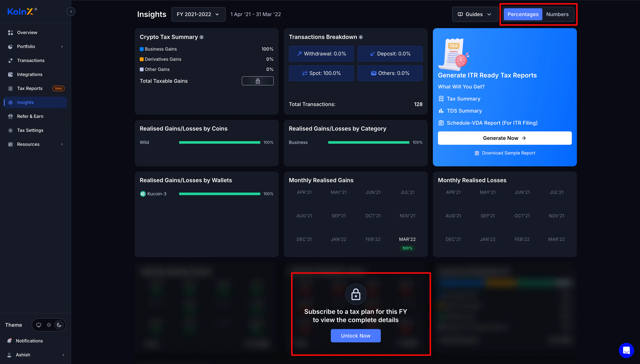Click the Tax Summary icon in promo card
The height and width of the screenshot is (364, 640).
(441, 99)
